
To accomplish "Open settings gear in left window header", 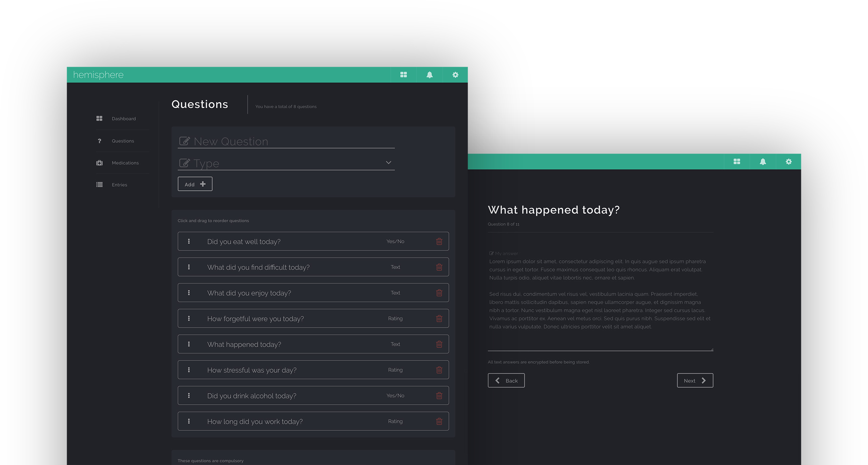I will [x=455, y=75].
